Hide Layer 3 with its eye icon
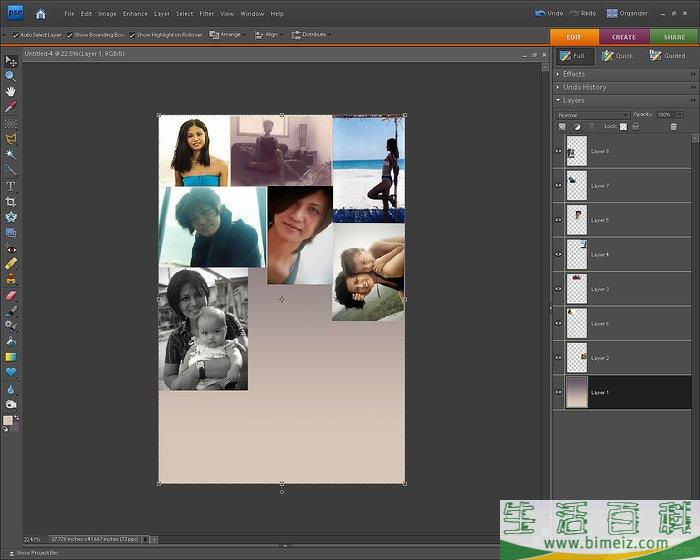Image resolution: width=700 pixels, height=560 pixels. pos(558,288)
